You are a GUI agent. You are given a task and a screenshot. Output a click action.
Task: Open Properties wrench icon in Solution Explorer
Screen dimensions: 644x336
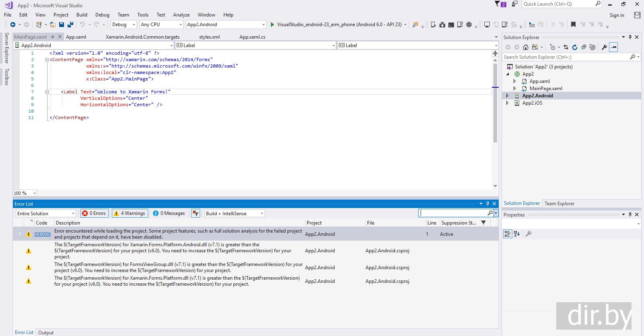tap(604, 47)
